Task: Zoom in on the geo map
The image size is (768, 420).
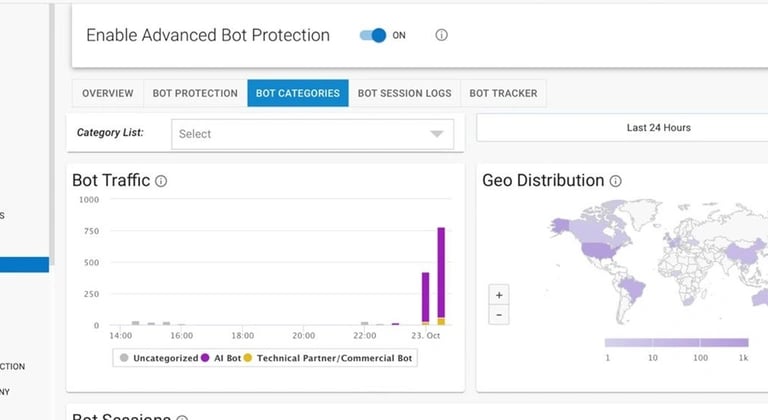Action: click(500, 295)
